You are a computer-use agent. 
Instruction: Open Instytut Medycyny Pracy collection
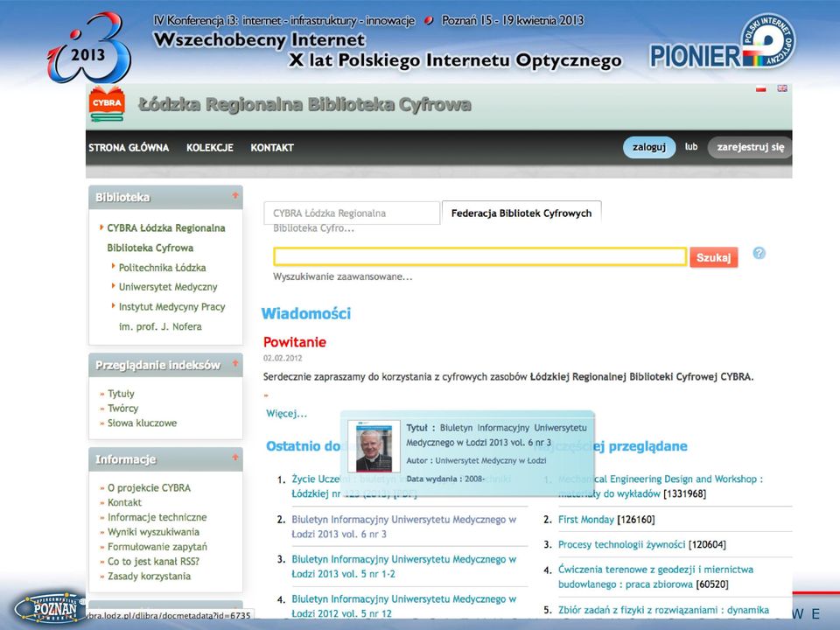point(172,317)
